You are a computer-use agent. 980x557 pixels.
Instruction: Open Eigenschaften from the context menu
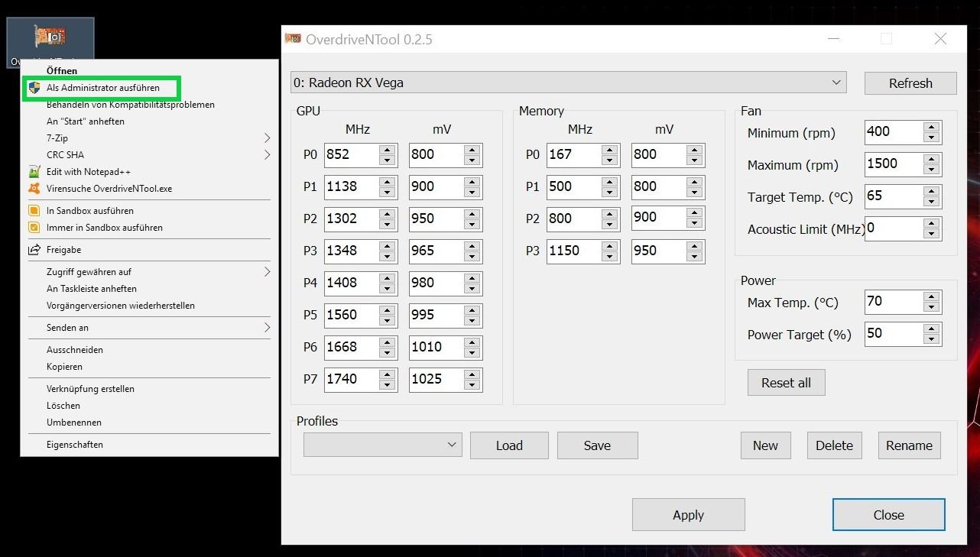click(148, 445)
